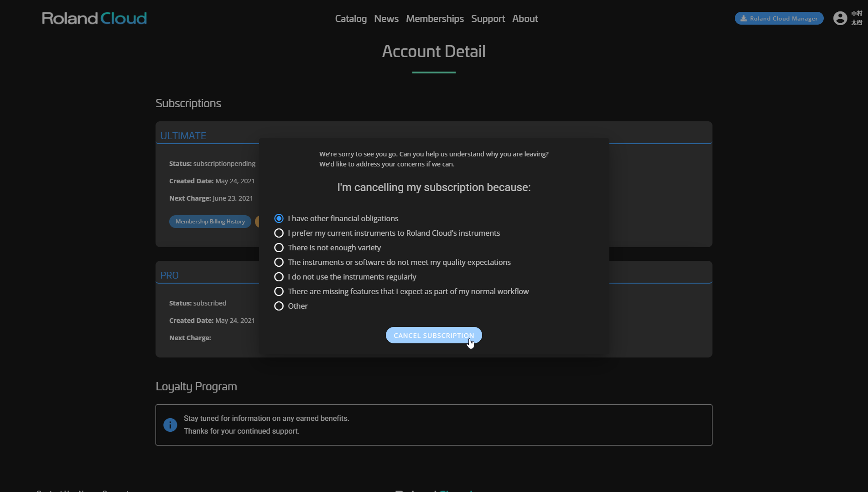
Task: Open Roland Cloud Manager download button
Action: [x=779, y=18]
